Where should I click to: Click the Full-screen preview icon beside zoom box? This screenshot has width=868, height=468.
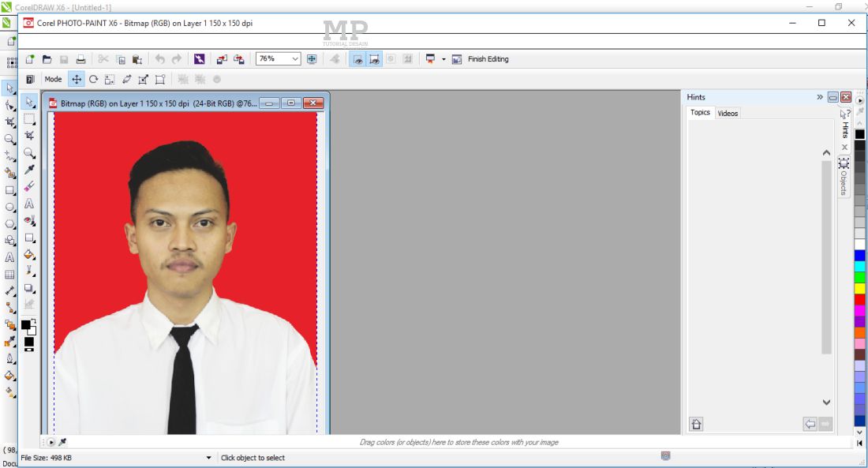312,59
